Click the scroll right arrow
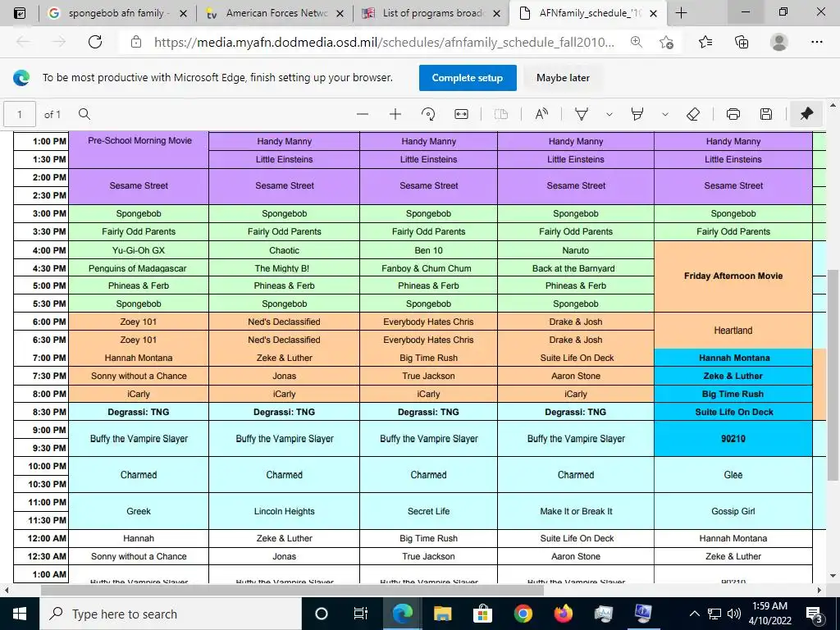The width and height of the screenshot is (840, 630). (x=819, y=591)
